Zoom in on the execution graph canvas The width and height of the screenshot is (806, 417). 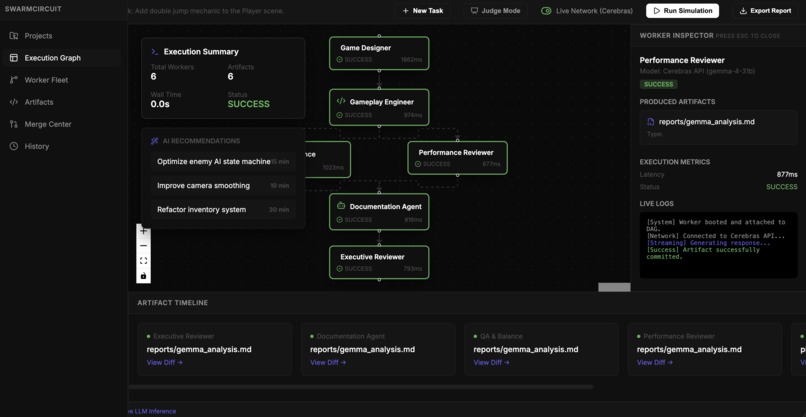click(143, 231)
